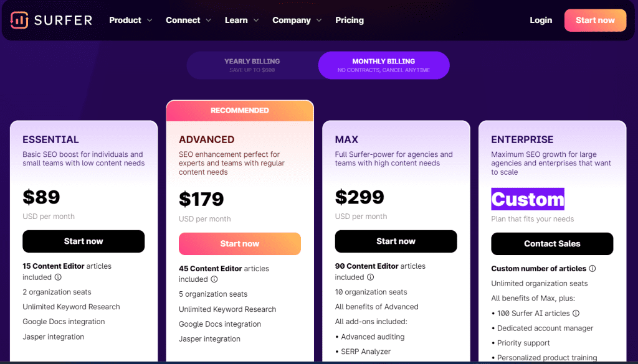
Task: Select Monthly Billing option
Action: (x=384, y=65)
